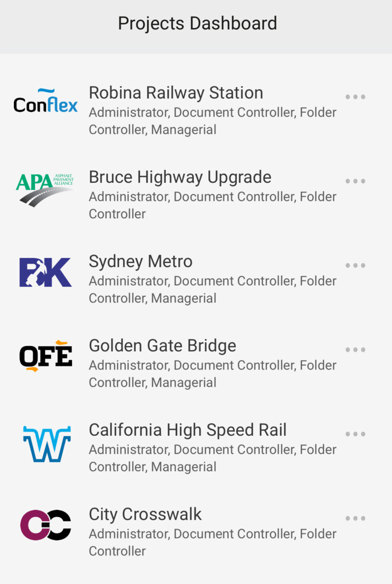Select the blue PK logo
The height and width of the screenshot is (584, 392).
tap(45, 272)
